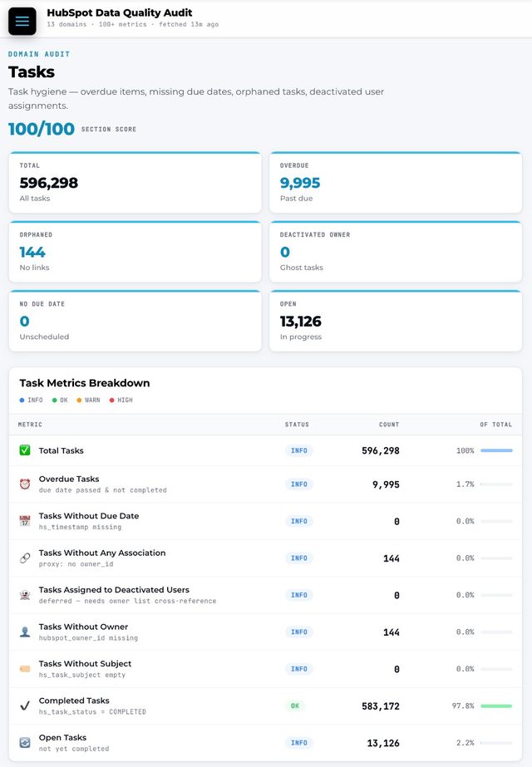The height and width of the screenshot is (767, 532).
Task: Click the 'Tasks Without Any Association' label
Action: 101,553
